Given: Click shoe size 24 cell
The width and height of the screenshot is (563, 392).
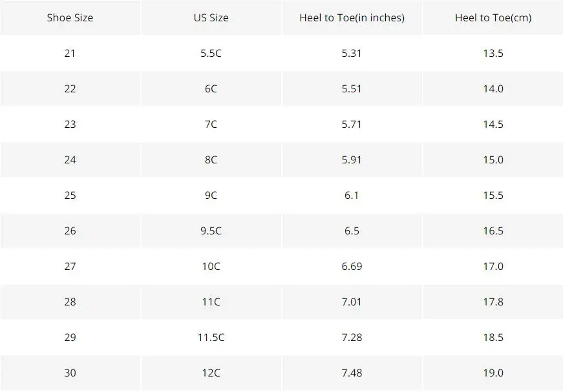Looking at the screenshot, I should (70, 160).
